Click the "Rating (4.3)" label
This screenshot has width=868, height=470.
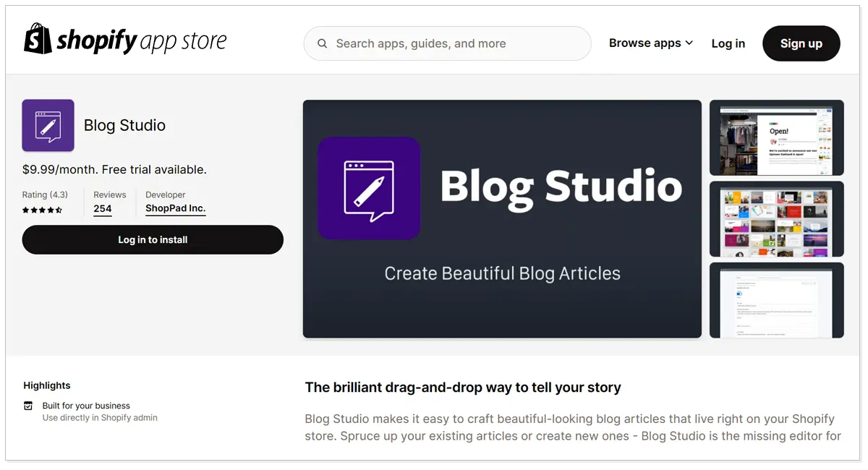(x=45, y=195)
